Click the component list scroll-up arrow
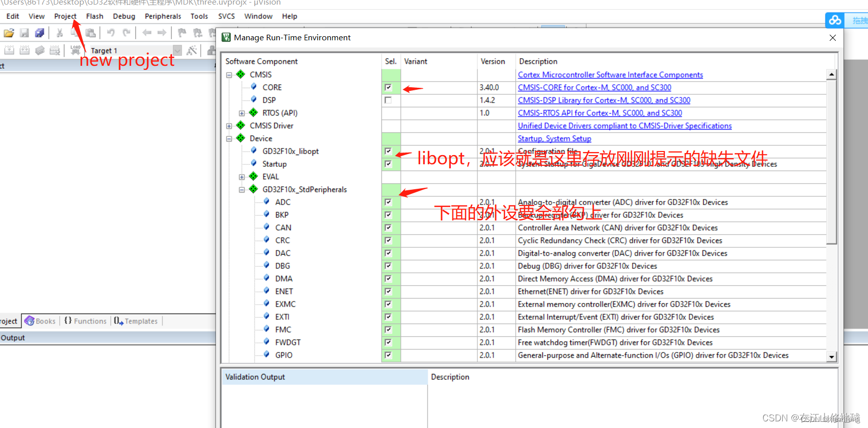 [x=832, y=74]
